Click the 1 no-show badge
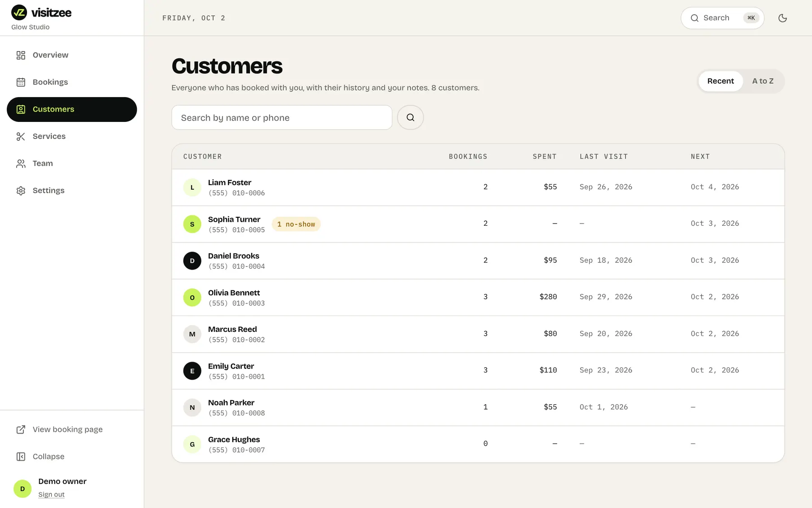The width and height of the screenshot is (812, 508). [296, 224]
